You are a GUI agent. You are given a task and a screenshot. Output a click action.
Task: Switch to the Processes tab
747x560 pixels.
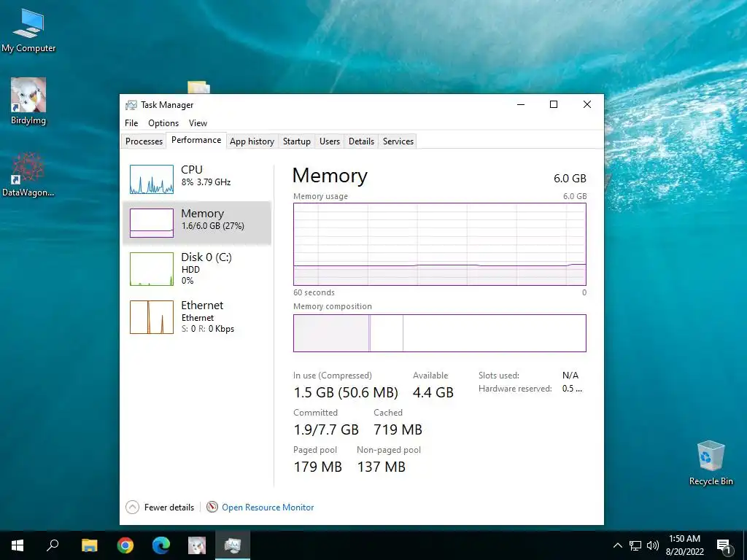tap(144, 141)
